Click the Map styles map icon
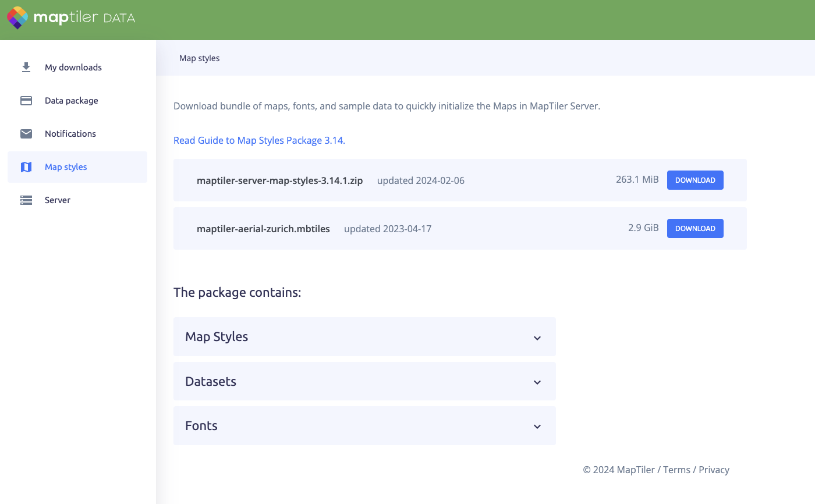Viewport: 815px width, 504px height. point(26,167)
